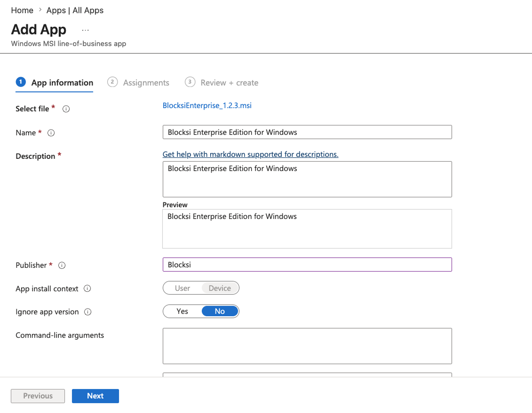Select the step 2 circle icon
532x413 pixels.
coord(112,82)
